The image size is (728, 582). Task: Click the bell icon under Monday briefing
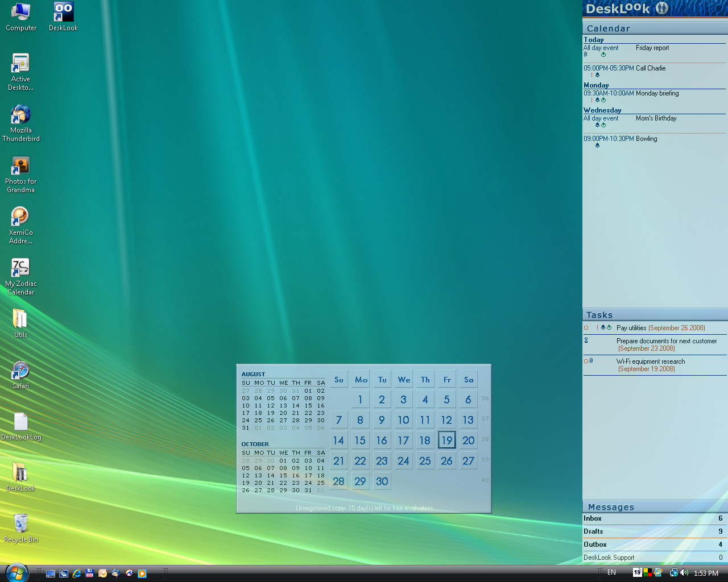(x=597, y=100)
